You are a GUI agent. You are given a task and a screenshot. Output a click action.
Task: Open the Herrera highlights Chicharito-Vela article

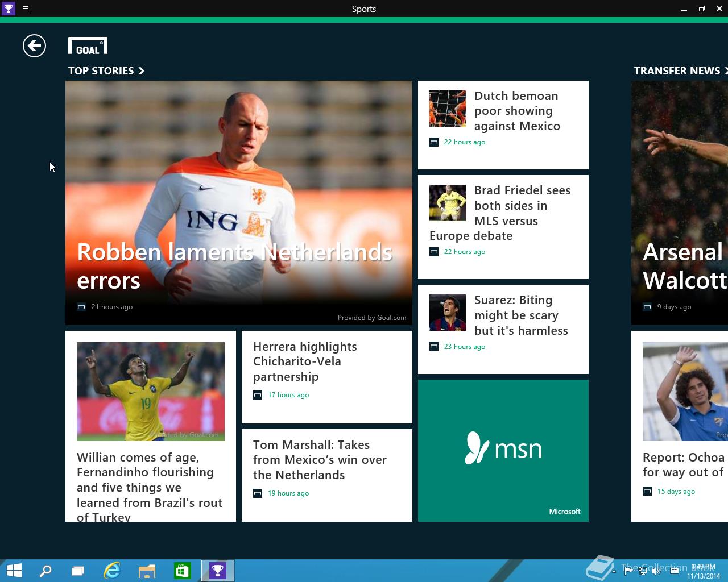point(327,377)
